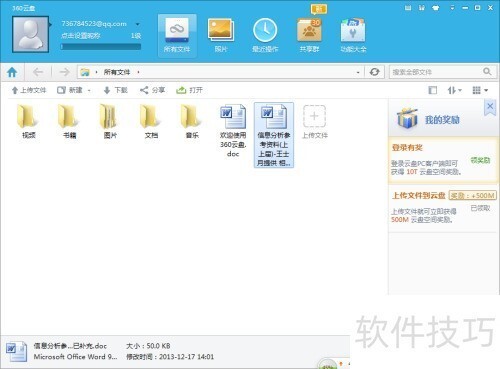500x369 pixels.
Task: Click the Word file icon in status bar
Action: click(x=16, y=351)
